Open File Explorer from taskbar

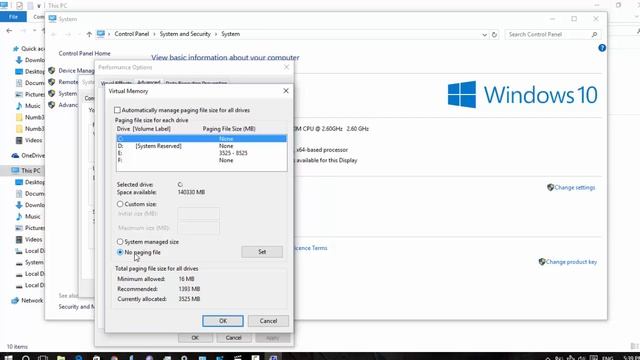click(61, 358)
